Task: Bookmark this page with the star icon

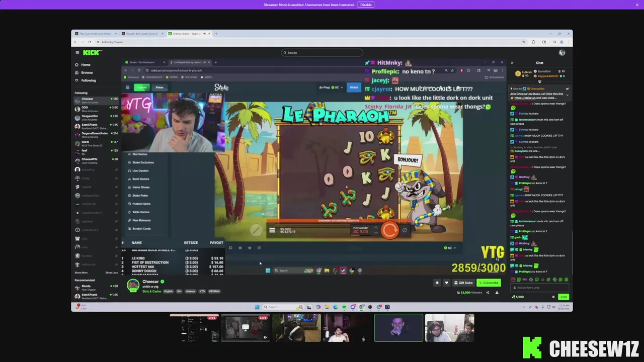Action: coord(523,42)
